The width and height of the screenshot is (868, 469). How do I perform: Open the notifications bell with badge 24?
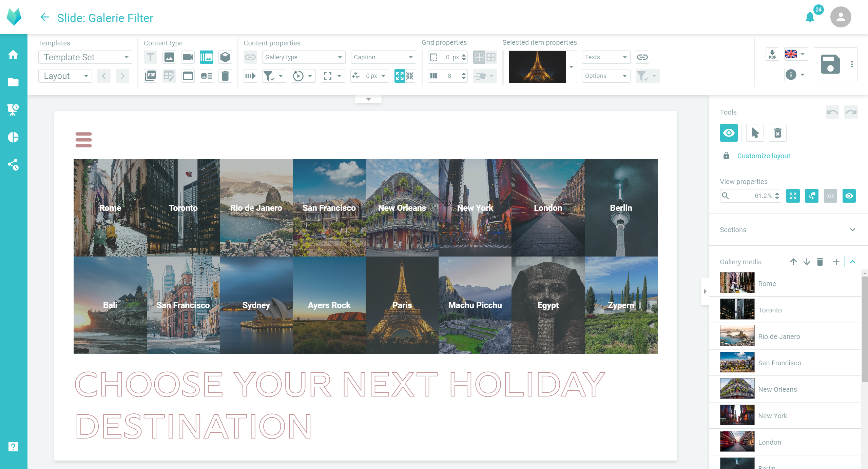pyautogui.click(x=810, y=17)
